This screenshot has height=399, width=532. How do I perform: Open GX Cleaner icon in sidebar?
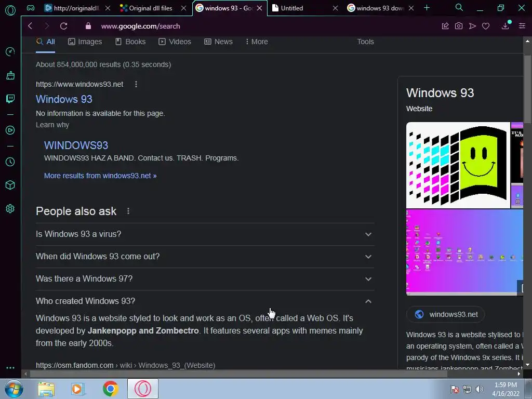pyautogui.click(x=10, y=75)
